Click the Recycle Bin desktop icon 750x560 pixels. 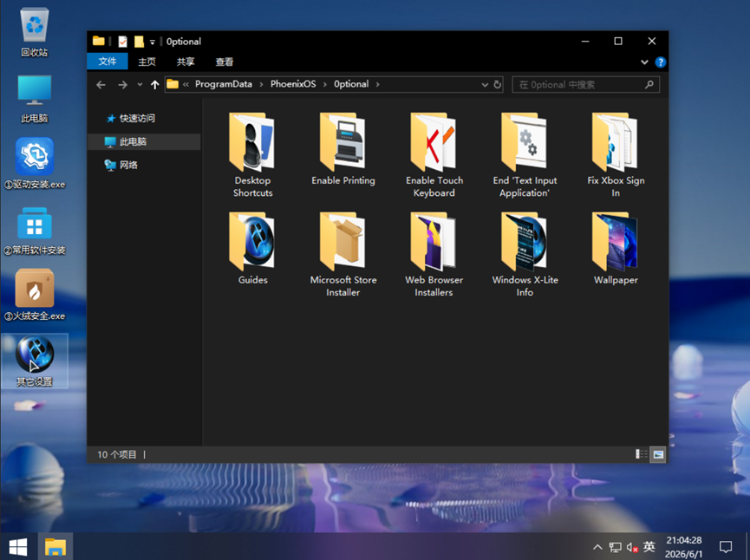click(x=35, y=33)
